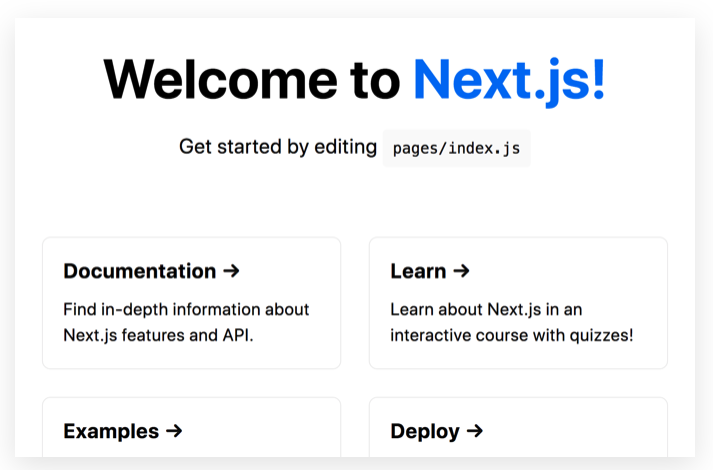This screenshot has height=470, width=713.
Task: Click 'interactive course with quizzes!' text
Action: 512,335
